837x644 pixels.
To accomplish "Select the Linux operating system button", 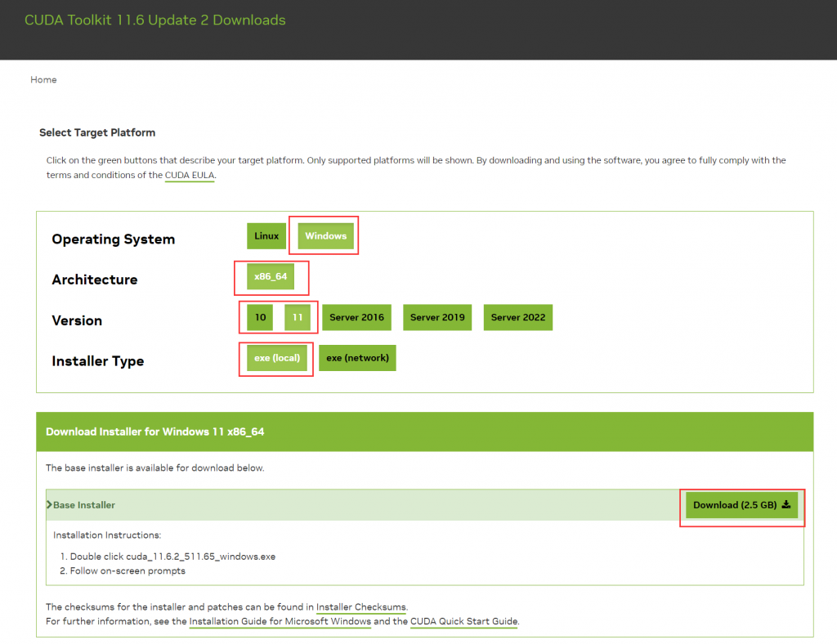I will pyautogui.click(x=266, y=236).
